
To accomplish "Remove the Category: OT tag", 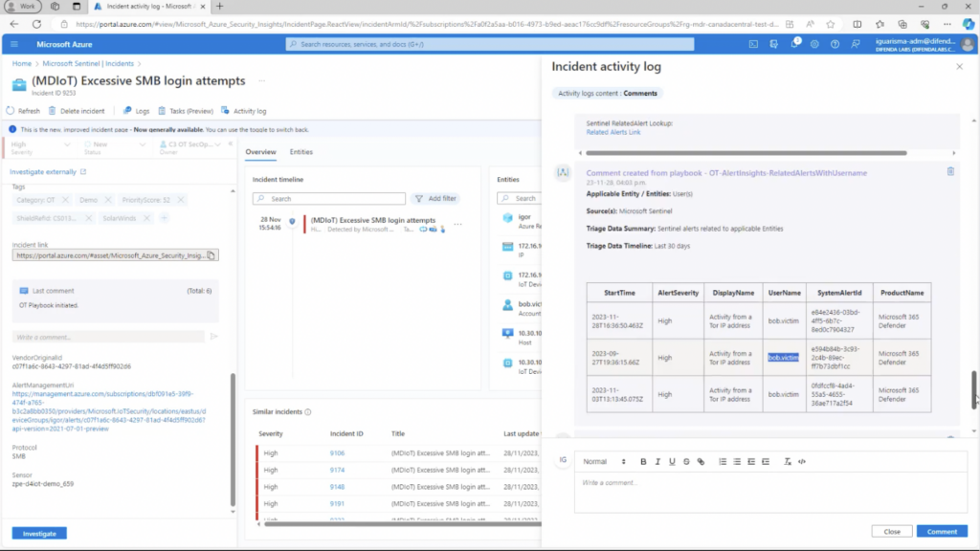I will (65, 200).
